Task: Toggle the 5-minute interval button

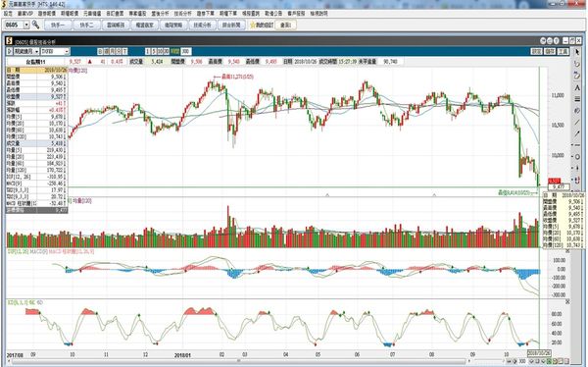Action: [x=154, y=51]
